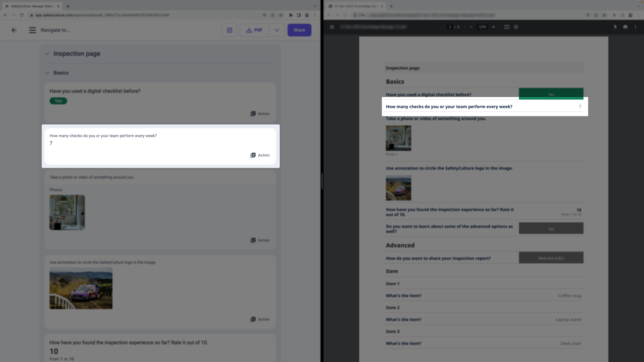Click the Navigate to field

(55, 30)
